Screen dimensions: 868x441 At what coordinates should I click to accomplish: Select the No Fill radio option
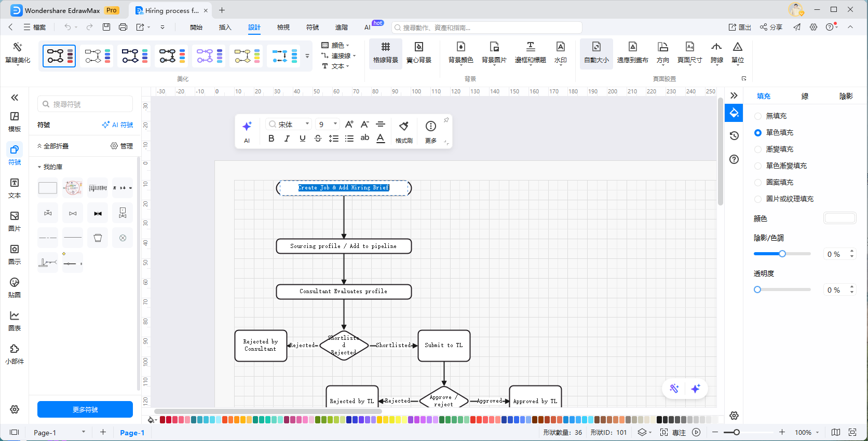758,116
